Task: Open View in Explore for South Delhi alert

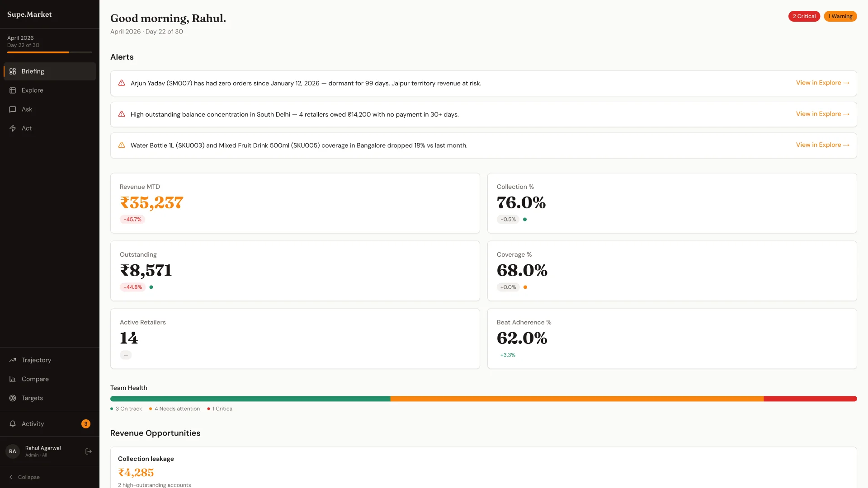Action: 822,114
